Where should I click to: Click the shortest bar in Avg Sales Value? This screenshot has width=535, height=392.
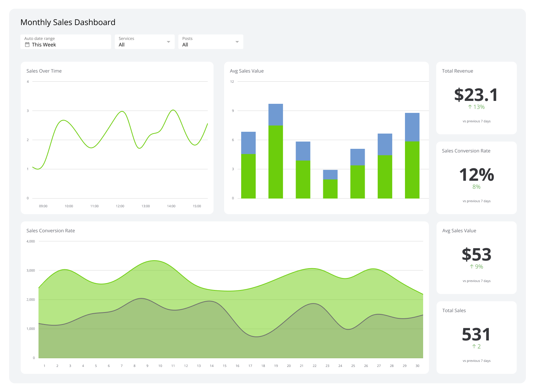tap(330, 183)
